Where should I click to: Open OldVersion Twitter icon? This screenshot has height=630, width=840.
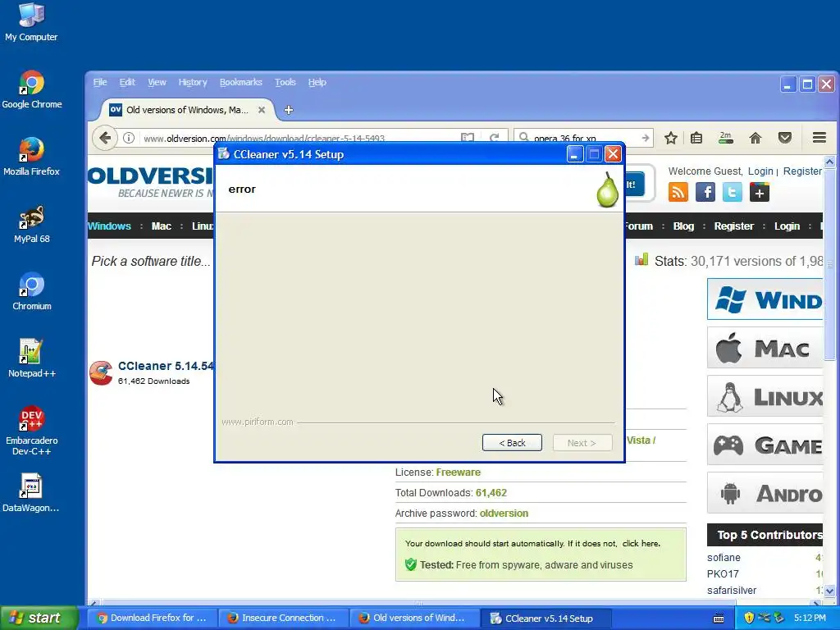click(x=733, y=192)
